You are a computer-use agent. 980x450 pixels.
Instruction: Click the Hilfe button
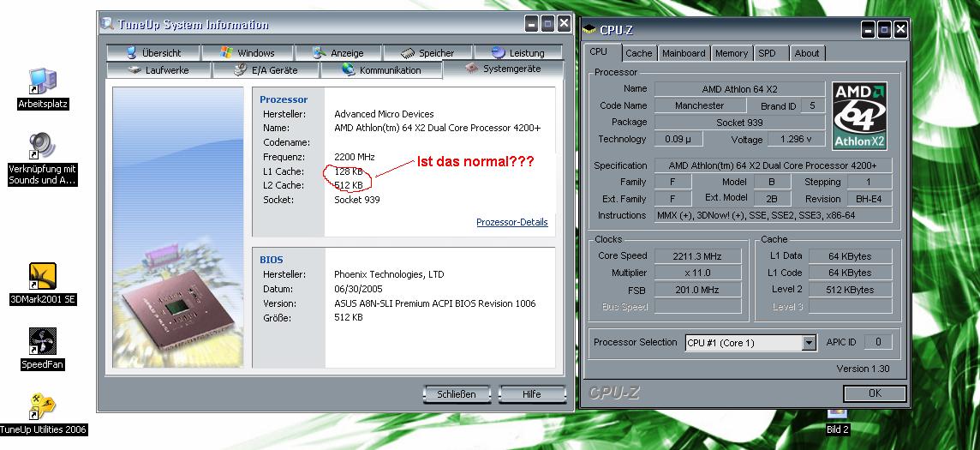532,394
